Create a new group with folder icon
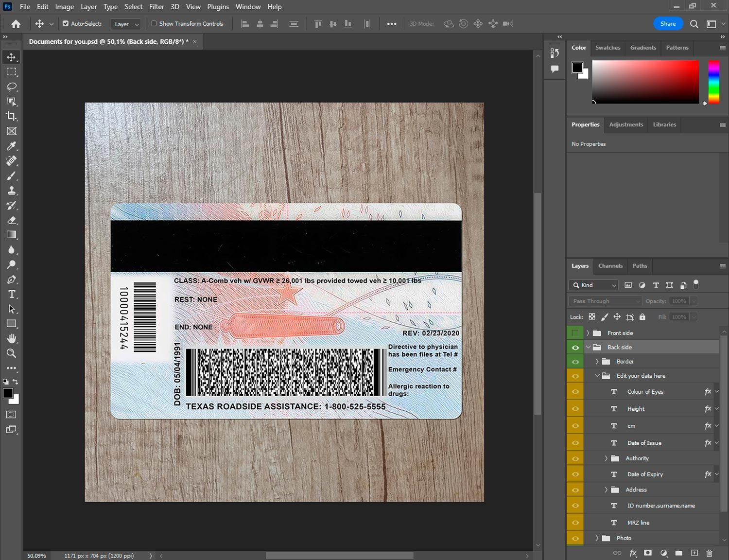The image size is (729, 560). (x=678, y=553)
